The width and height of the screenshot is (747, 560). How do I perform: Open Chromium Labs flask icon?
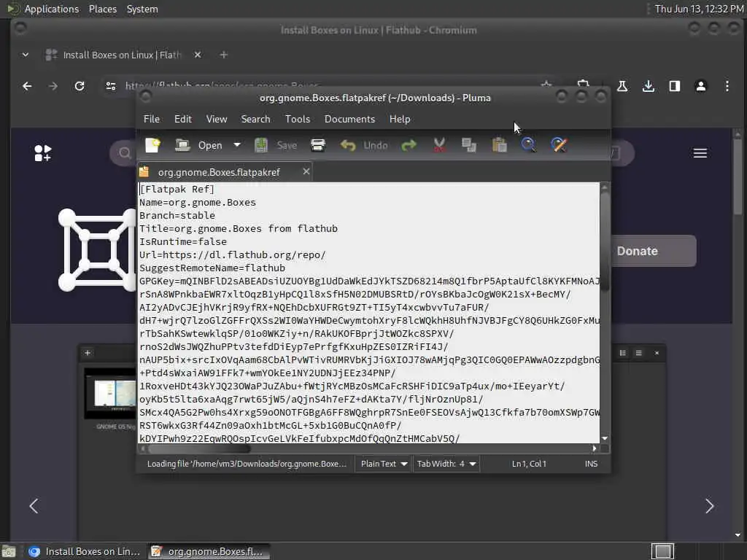pyautogui.click(x=622, y=86)
